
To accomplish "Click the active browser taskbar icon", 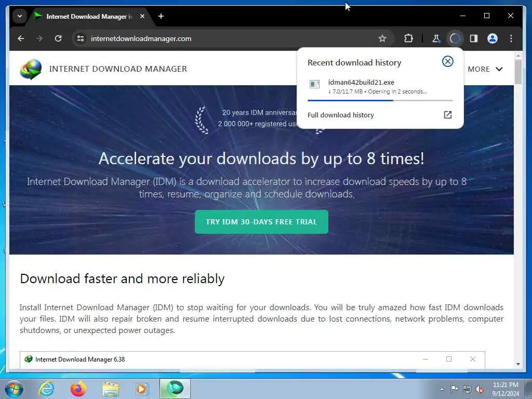I will click(175, 389).
